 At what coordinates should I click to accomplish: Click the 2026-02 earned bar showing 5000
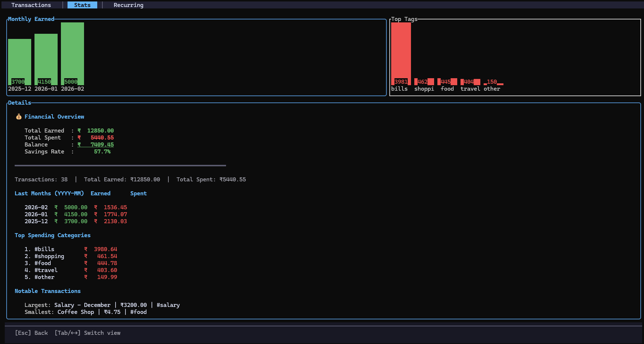pyautogui.click(x=72, y=54)
